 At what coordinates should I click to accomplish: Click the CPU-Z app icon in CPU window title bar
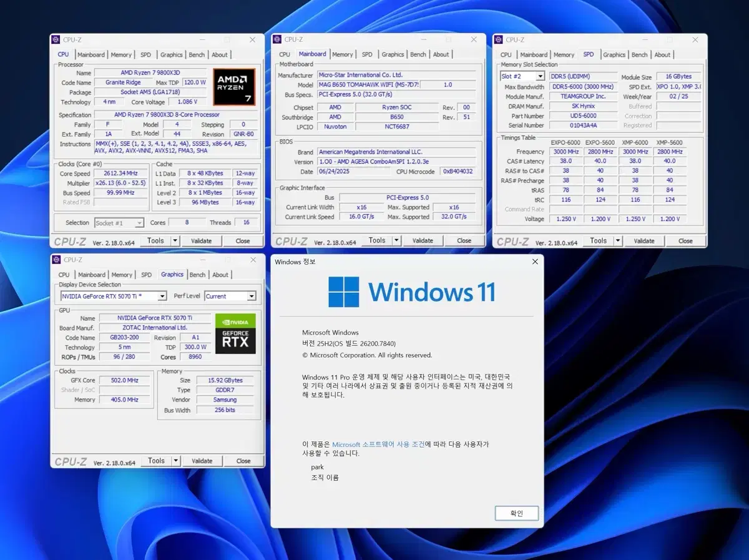tap(57, 39)
